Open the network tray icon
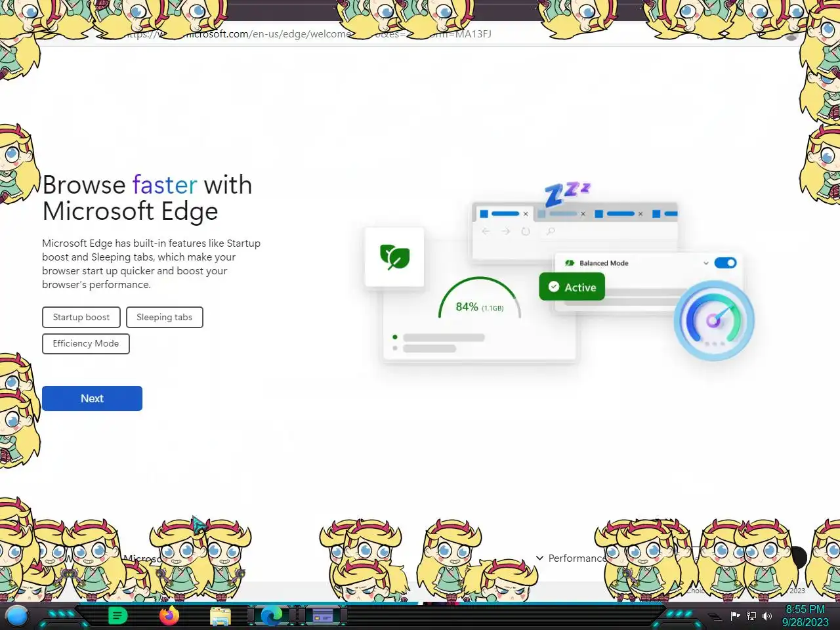Image resolution: width=840 pixels, height=630 pixels. [751, 616]
